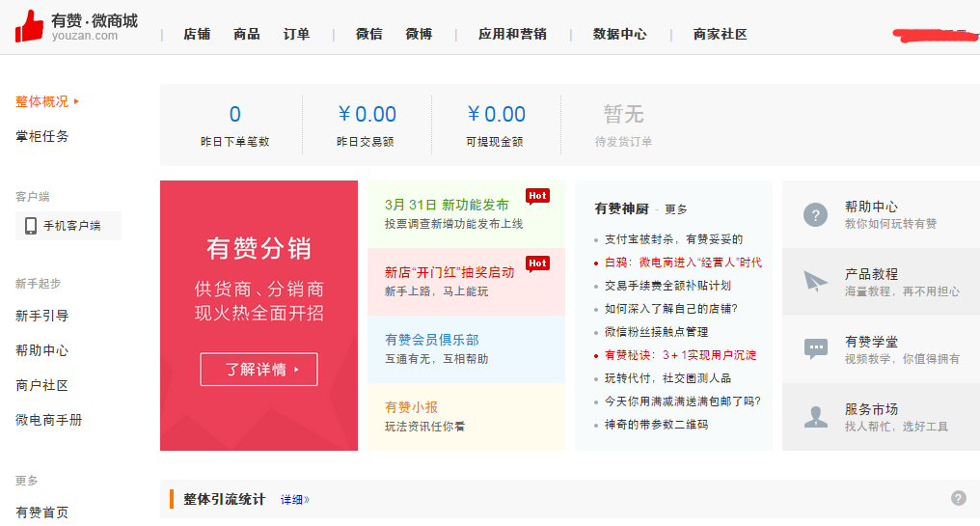Open the 微博 menu
The image size is (980, 526).
pyautogui.click(x=419, y=34)
